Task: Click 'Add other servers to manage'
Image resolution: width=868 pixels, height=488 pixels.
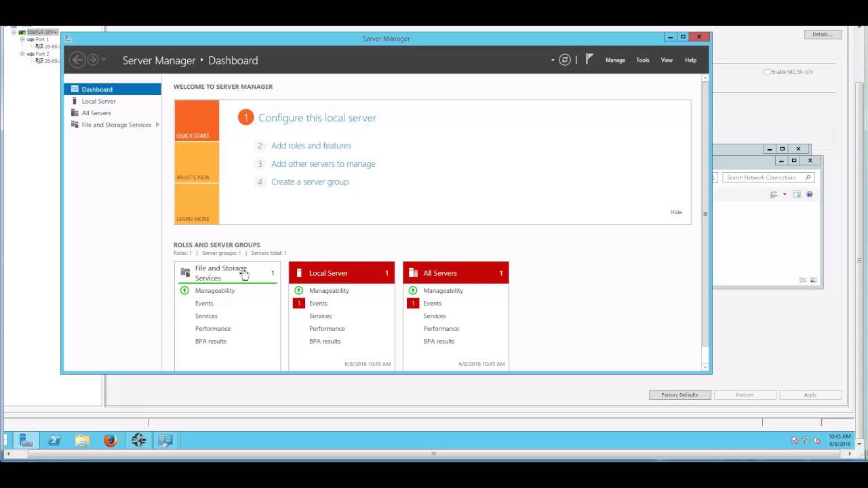Action: pyautogui.click(x=323, y=164)
